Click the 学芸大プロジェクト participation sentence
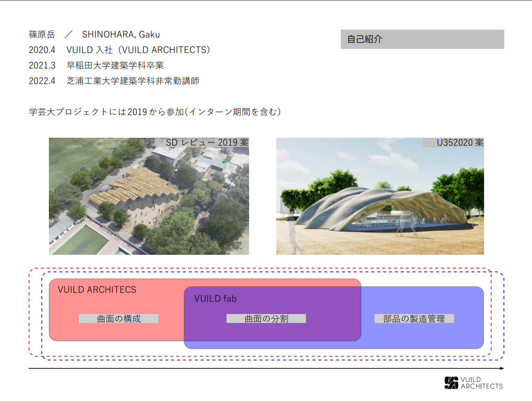The height and width of the screenshot is (401, 532). coord(155,111)
